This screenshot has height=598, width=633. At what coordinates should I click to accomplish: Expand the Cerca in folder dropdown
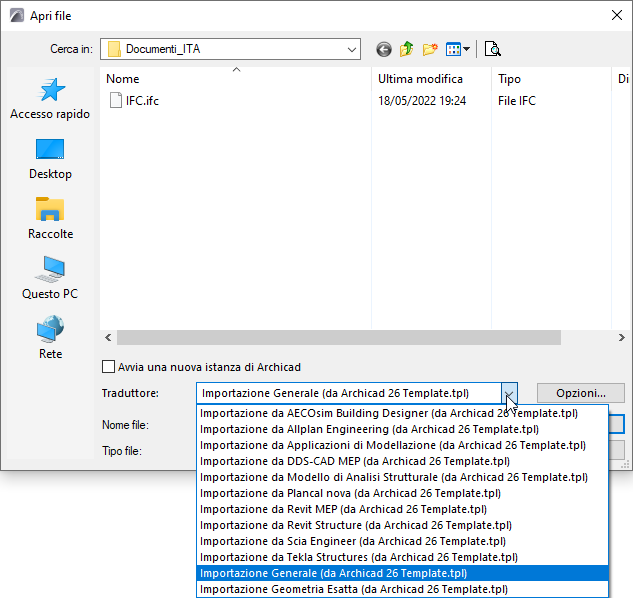(x=352, y=50)
